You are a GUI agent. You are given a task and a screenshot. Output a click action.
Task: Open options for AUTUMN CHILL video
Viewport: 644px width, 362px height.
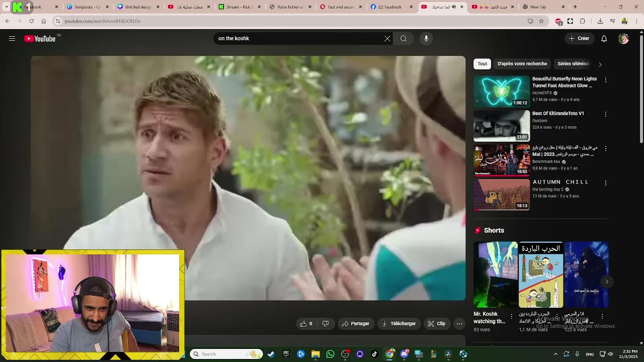click(x=606, y=183)
